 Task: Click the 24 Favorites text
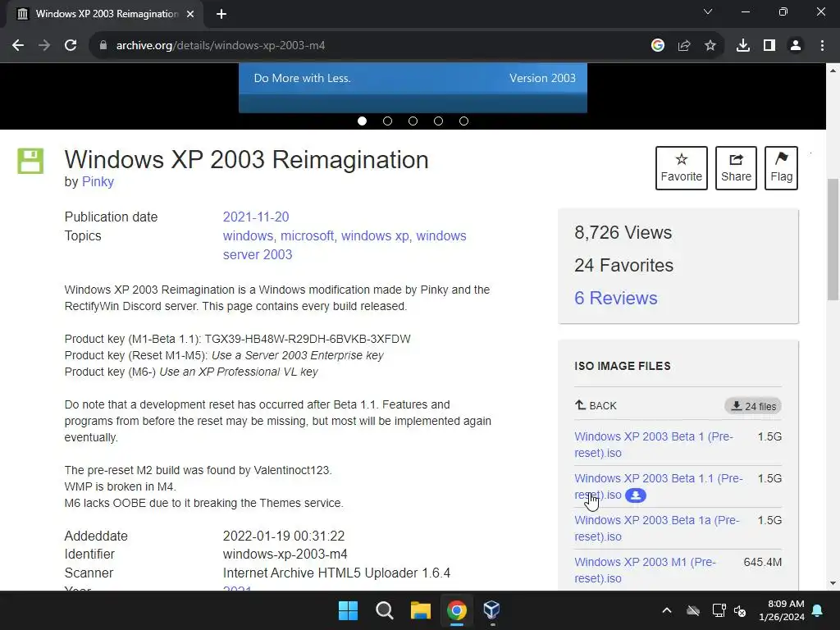click(623, 265)
